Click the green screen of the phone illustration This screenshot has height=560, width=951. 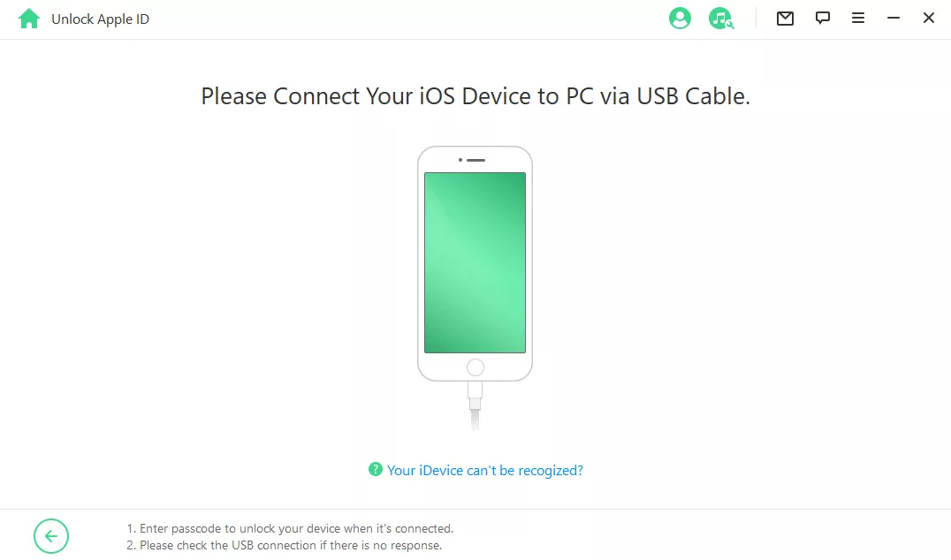[x=475, y=262]
